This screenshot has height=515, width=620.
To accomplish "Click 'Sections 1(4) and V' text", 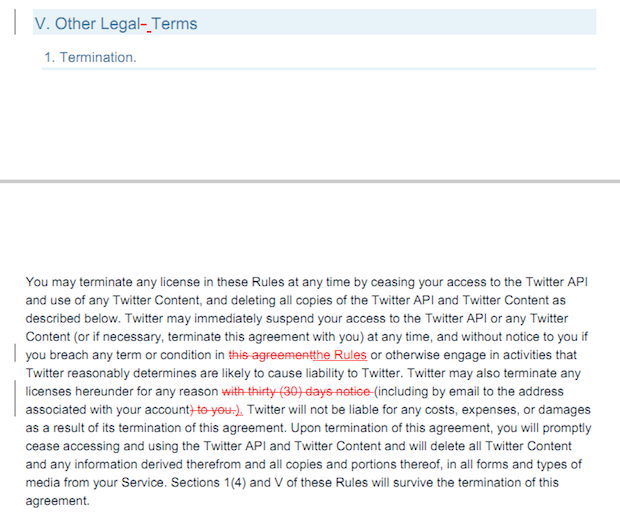I will click(x=227, y=482).
